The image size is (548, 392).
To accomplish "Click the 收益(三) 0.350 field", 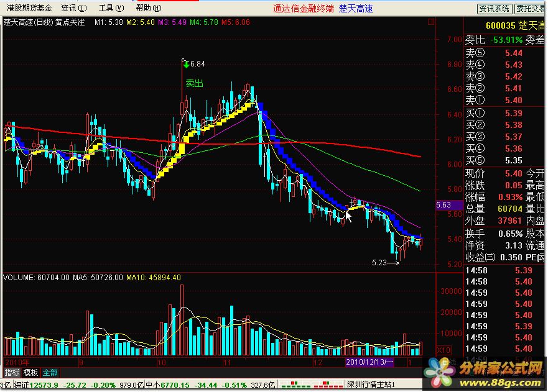I will [494, 257].
